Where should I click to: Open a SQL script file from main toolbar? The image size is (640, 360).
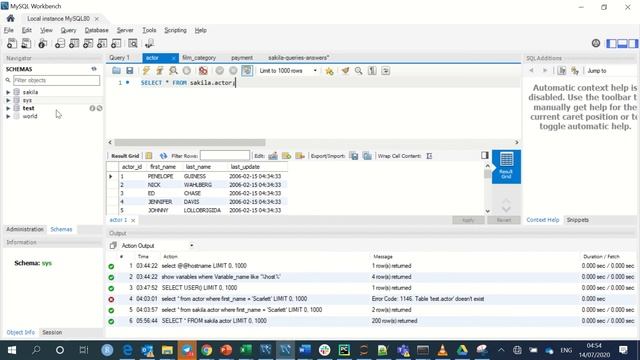point(26,43)
